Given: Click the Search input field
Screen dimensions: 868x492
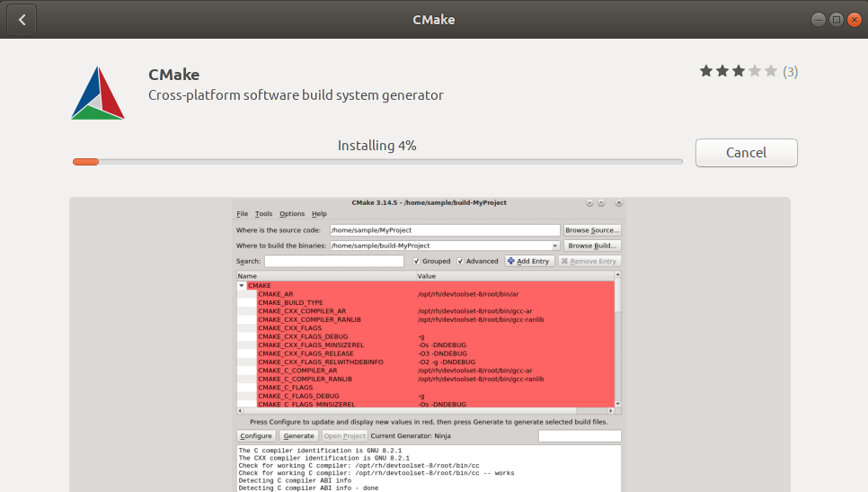Looking at the screenshot, I should pos(334,261).
